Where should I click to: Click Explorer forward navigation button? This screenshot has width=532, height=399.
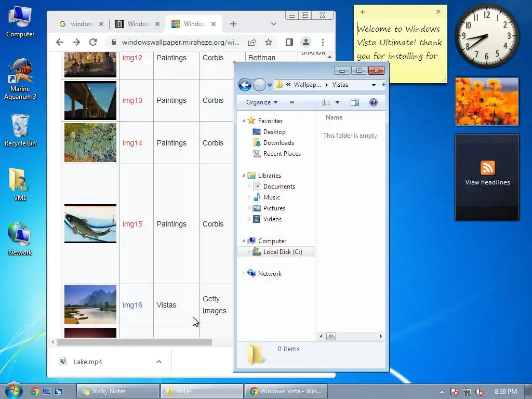click(259, 85)
